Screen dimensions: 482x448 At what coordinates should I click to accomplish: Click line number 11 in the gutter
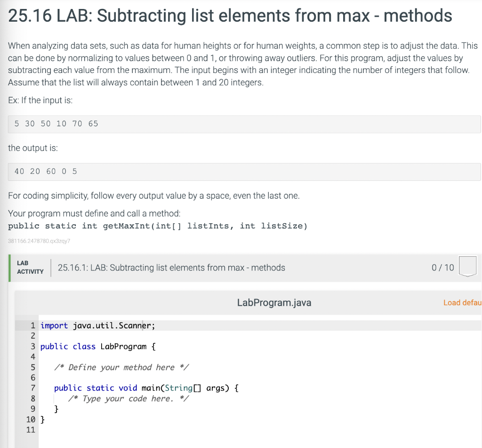click(x=31, y=430)
